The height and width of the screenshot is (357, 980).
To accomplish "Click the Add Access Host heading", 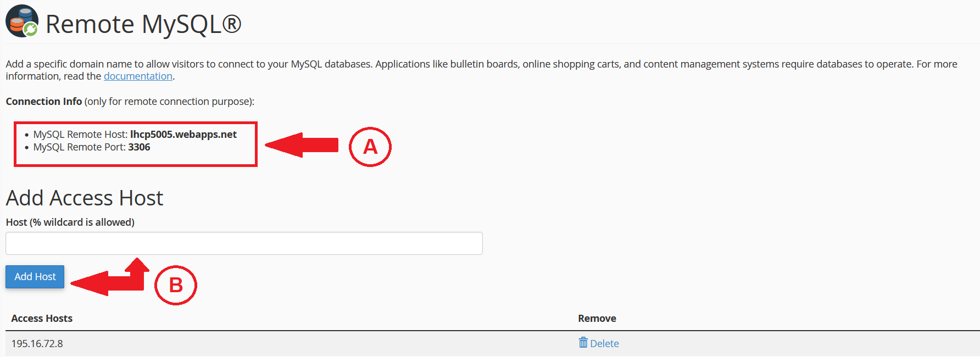I will [85, 198].
